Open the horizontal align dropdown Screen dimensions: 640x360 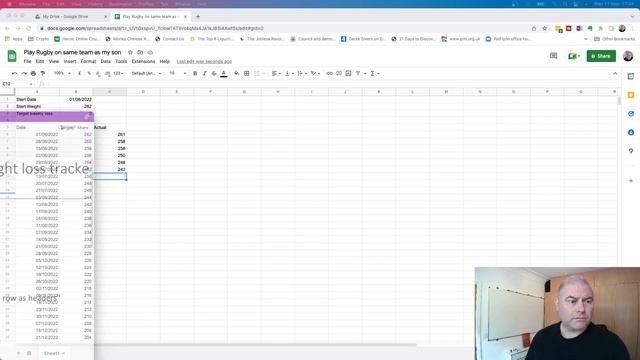coord(276,73)
